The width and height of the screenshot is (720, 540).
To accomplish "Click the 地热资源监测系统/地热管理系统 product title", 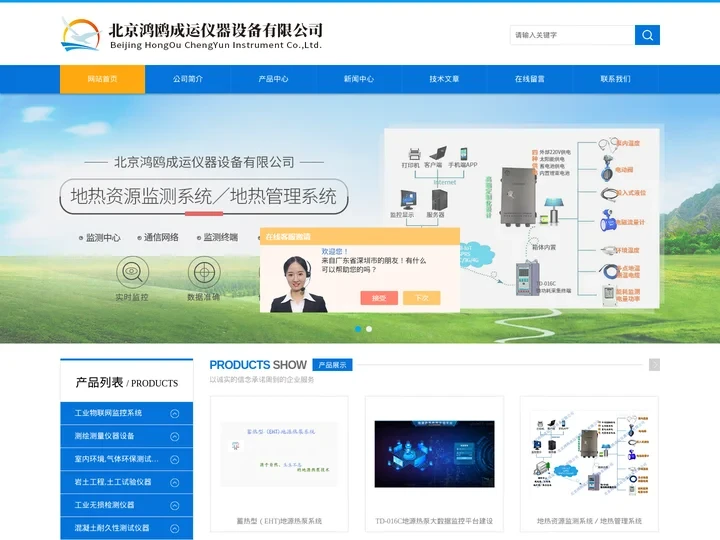I will [x=589, y=521].
